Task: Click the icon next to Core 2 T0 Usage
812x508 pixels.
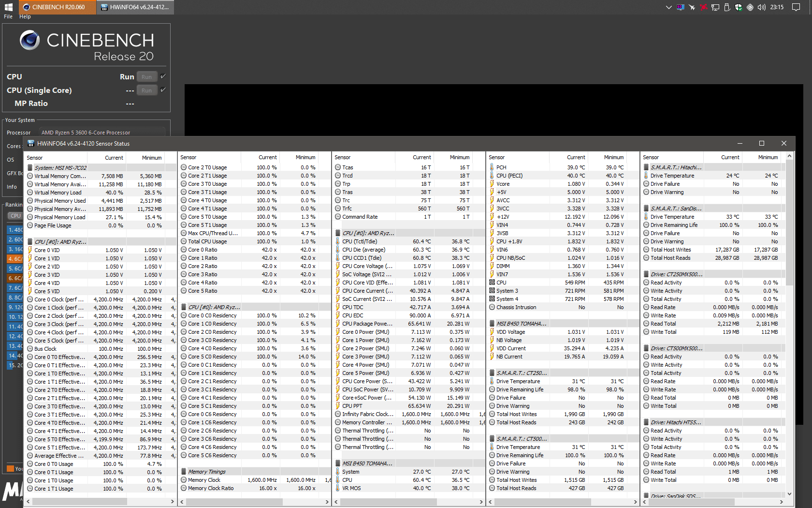Action: pyautogui.click(x=184, y=167)
